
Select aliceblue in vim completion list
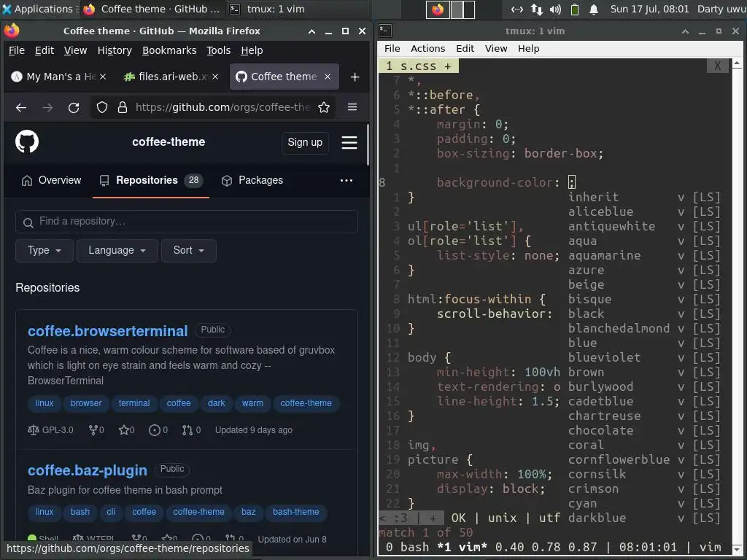tap(601, 211)
